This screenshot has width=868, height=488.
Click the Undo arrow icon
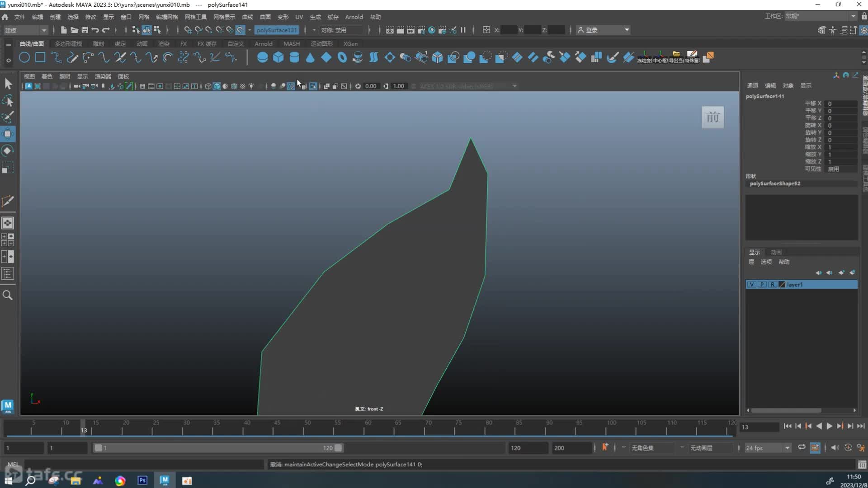point(95,30)
